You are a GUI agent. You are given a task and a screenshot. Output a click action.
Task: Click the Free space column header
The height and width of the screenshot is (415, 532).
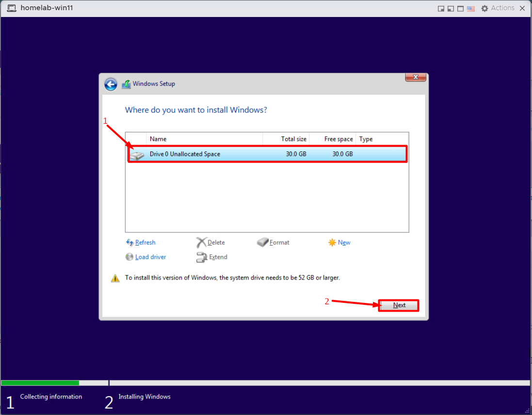[x=333, y=139]
